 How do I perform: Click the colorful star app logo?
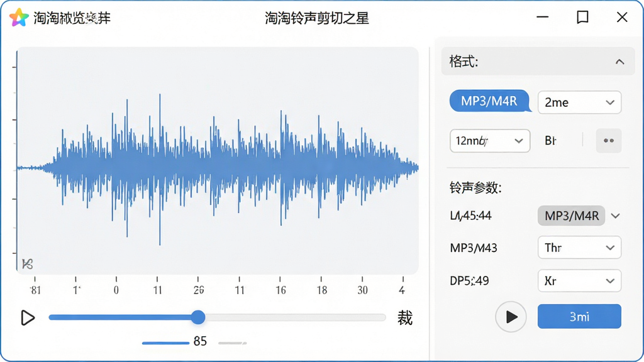[x=19, y=18]
